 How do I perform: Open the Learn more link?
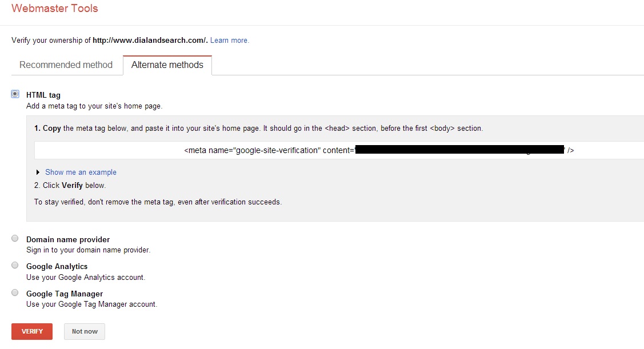230,40
